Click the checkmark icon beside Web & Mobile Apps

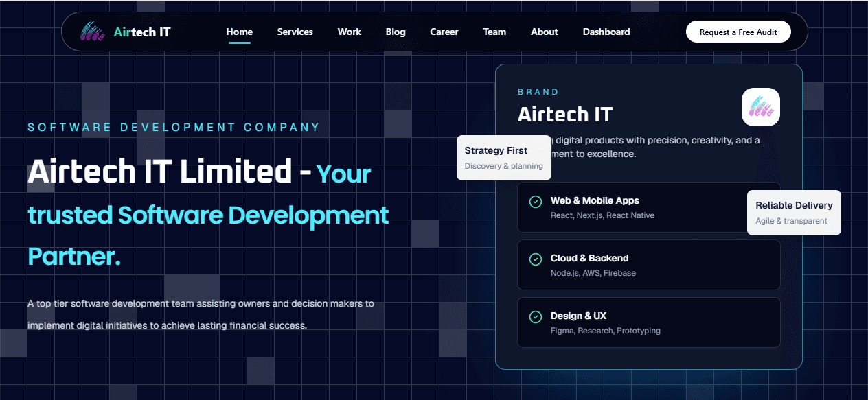pos(536,202)
